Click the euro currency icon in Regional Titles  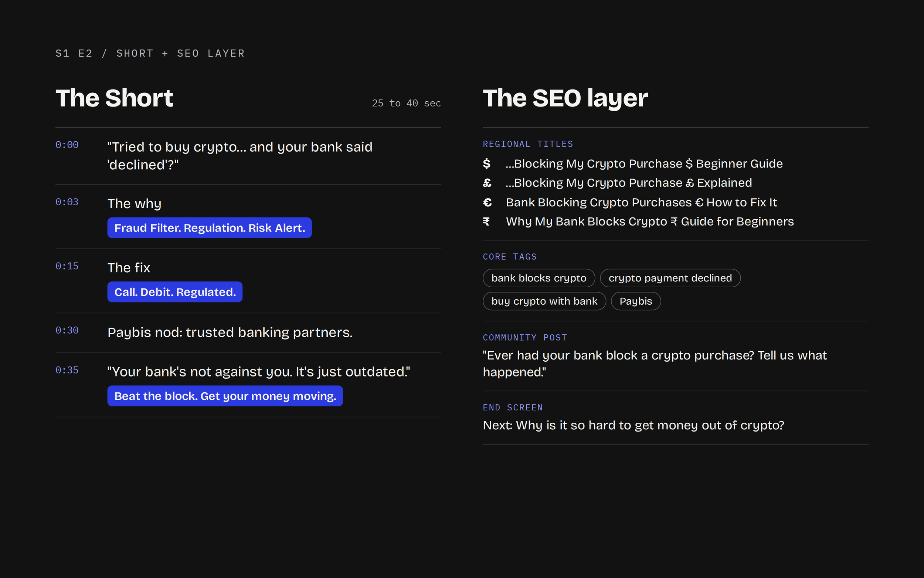point(488,202)
